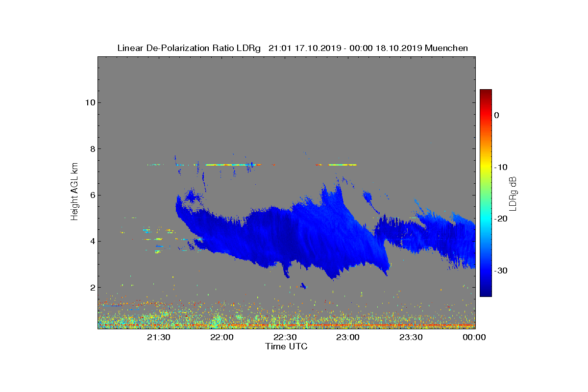Click the 22:30 time tick label

[x=286, y=337]
